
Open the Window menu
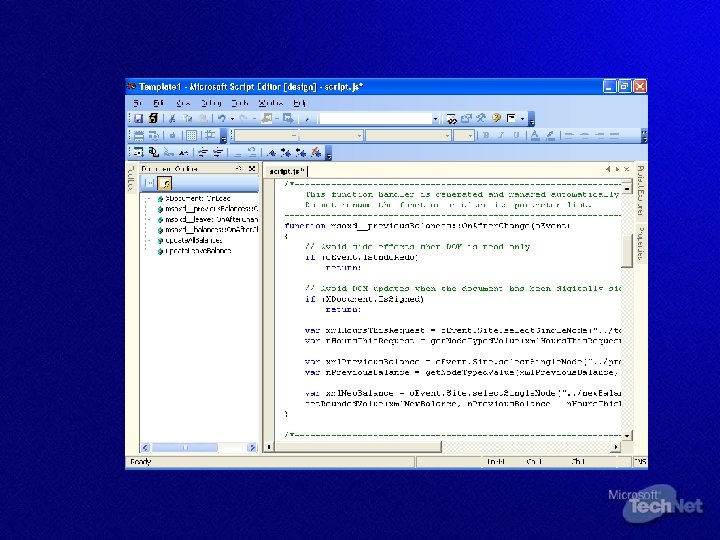coord(270,103)
